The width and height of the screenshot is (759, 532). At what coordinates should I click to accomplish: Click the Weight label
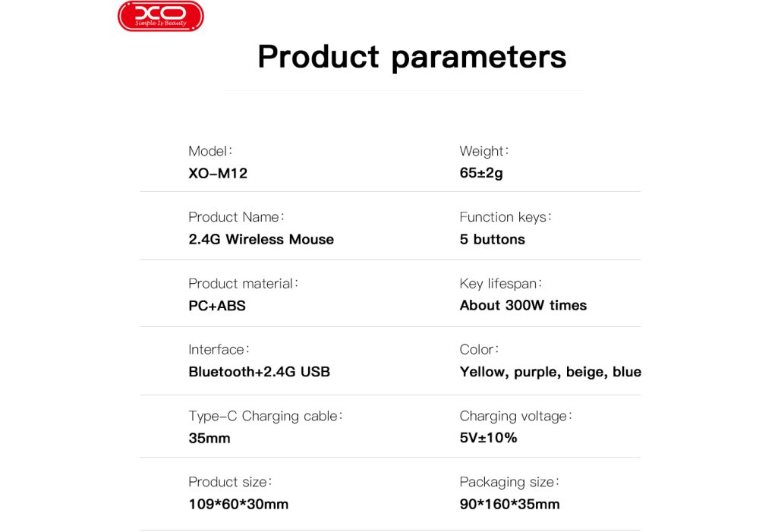[483, 151]
